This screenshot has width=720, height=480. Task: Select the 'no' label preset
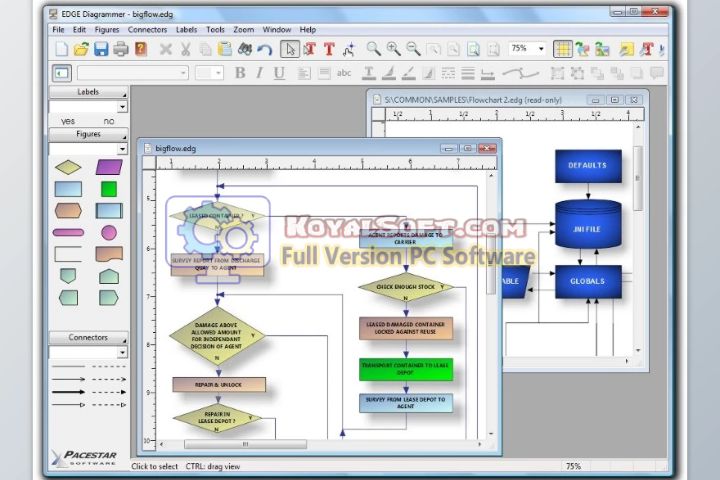pos(109,121)
